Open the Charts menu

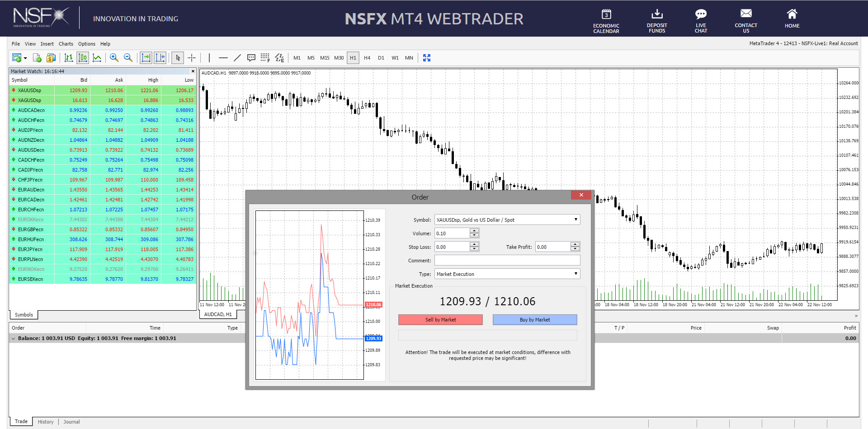pos(66,44)
